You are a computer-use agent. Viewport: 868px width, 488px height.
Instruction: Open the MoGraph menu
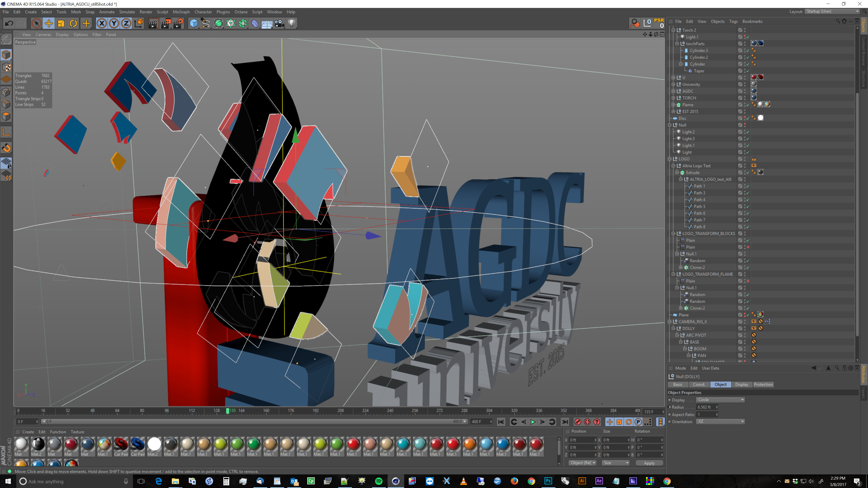pos(181,12)
